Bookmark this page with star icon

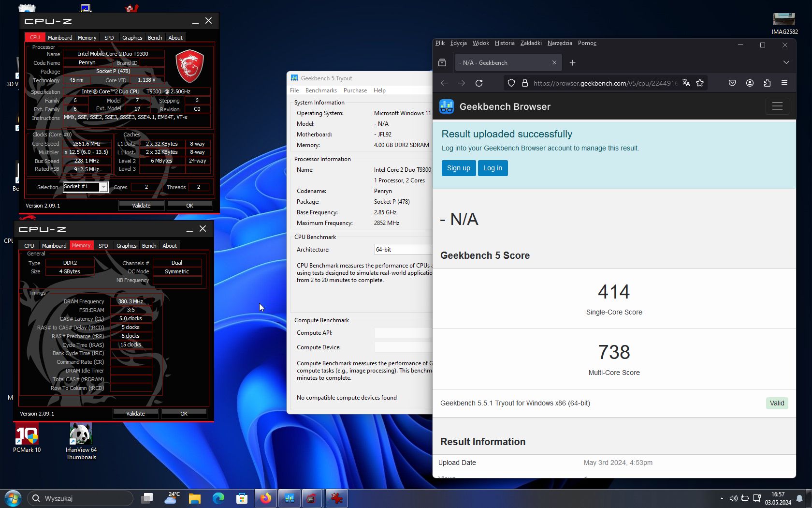click(x=700, y=83)
